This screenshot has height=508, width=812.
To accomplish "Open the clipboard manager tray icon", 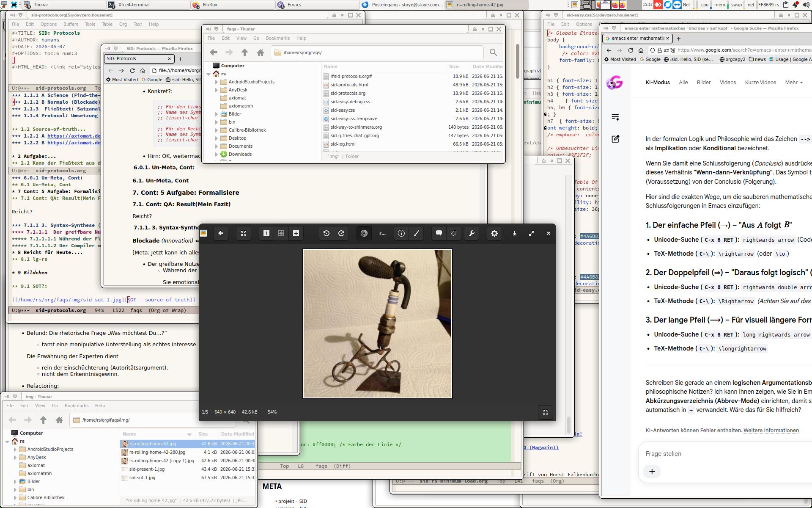I will 786,5.
